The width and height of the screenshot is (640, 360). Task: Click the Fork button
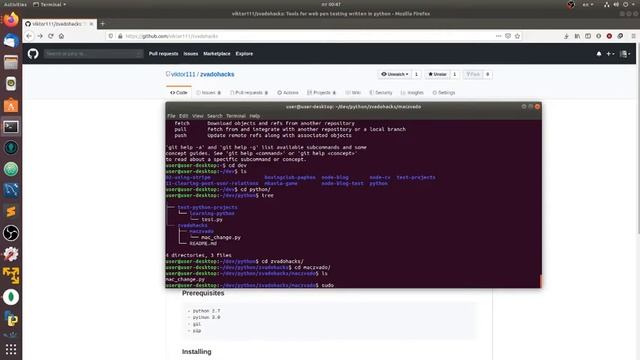(x=473, y=74)
